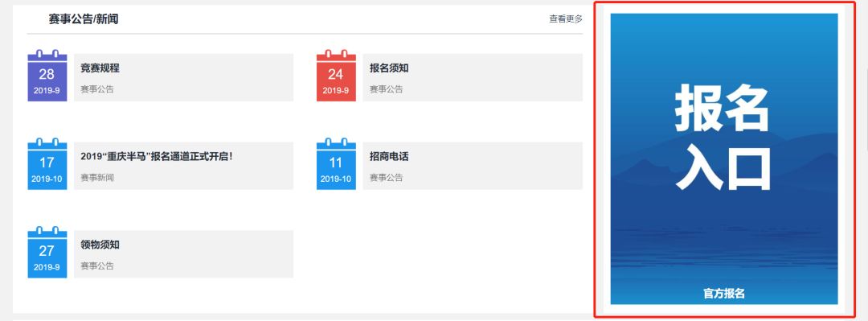Click the red calendar icon dated 24

(336, 76)
